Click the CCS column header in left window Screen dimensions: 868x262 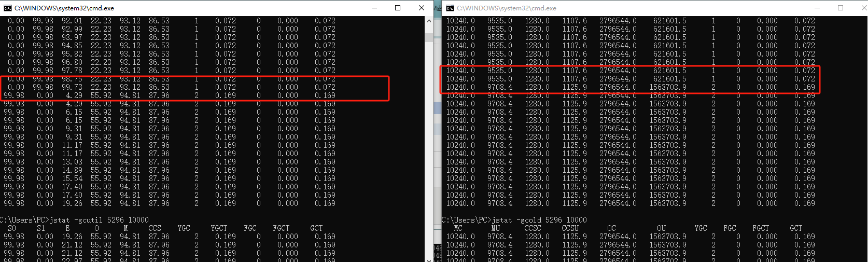[155, 228]
